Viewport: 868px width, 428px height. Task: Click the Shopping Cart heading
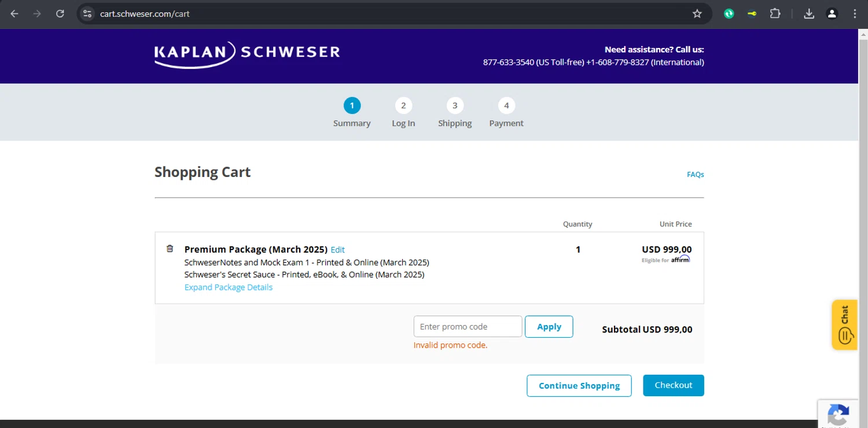tap(203, 172)
